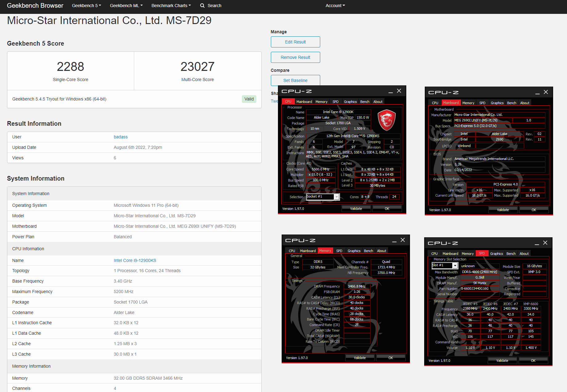Click Validate in the CPU tab window
This screenshot has width=567, height=392.
click(356, 209)
